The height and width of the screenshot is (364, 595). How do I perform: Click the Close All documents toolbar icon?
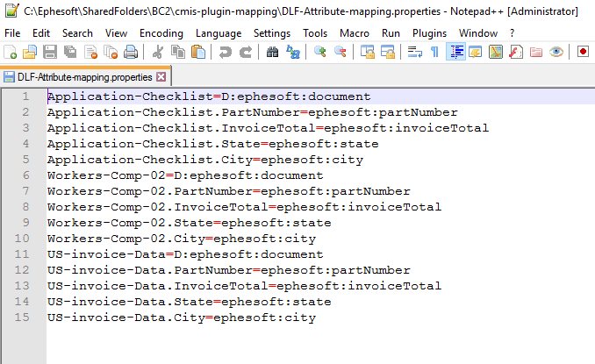(111, 52)
